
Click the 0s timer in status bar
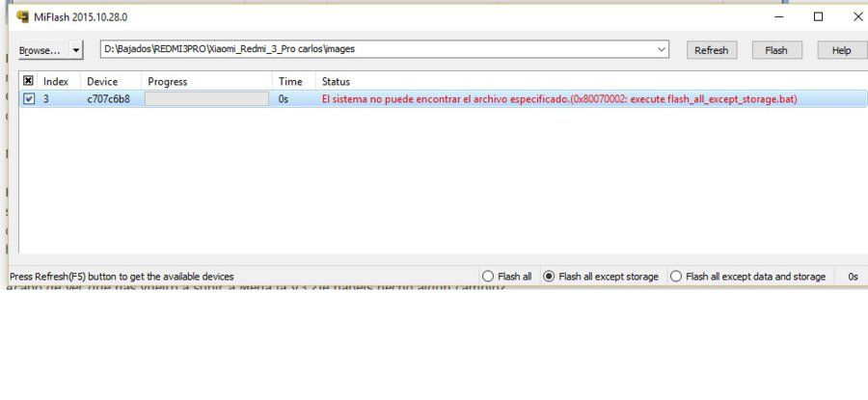coord(854,276)
